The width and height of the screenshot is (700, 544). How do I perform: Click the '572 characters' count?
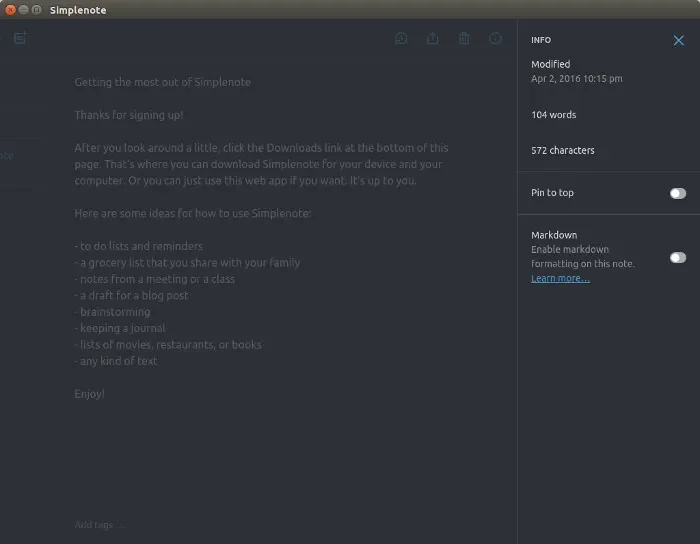pyautogui.click(x=562, y=150)
